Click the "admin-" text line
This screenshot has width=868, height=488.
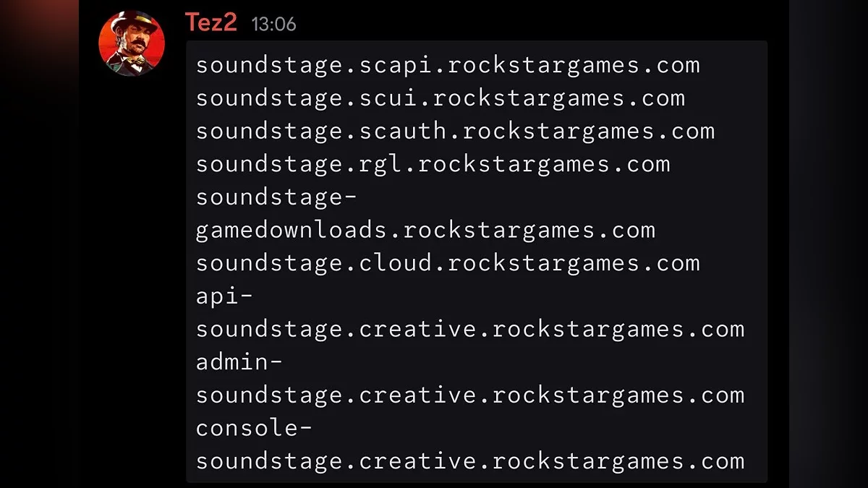(x=239, y=362)
